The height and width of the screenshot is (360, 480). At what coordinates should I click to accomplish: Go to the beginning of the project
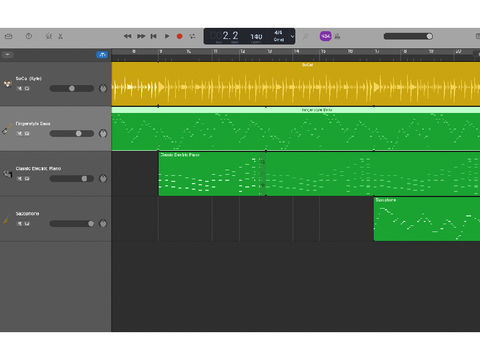[x=153, y=36]
